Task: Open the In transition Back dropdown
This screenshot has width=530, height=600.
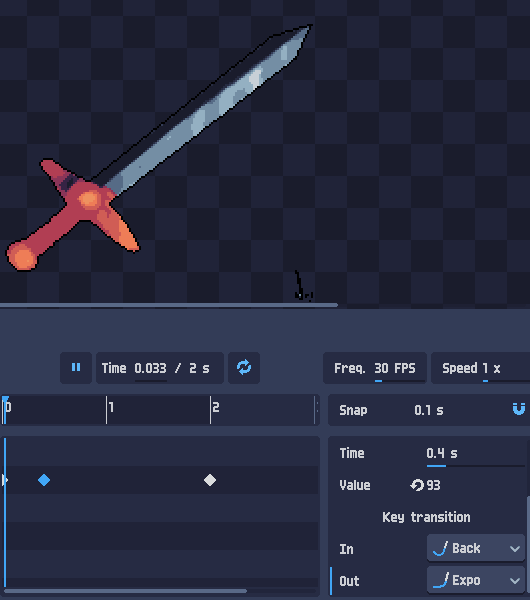Action: point(476,548)
